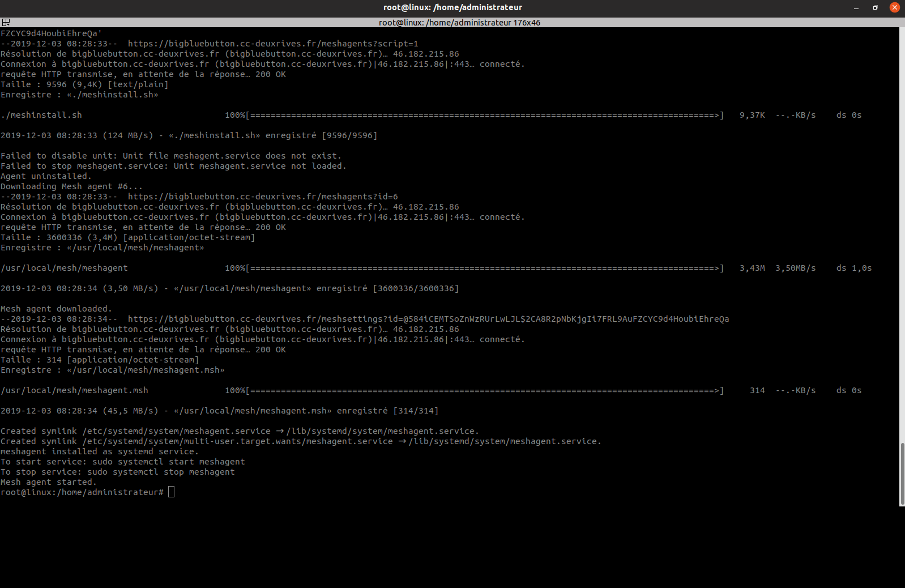Click the shell prompt cursor

171,492
